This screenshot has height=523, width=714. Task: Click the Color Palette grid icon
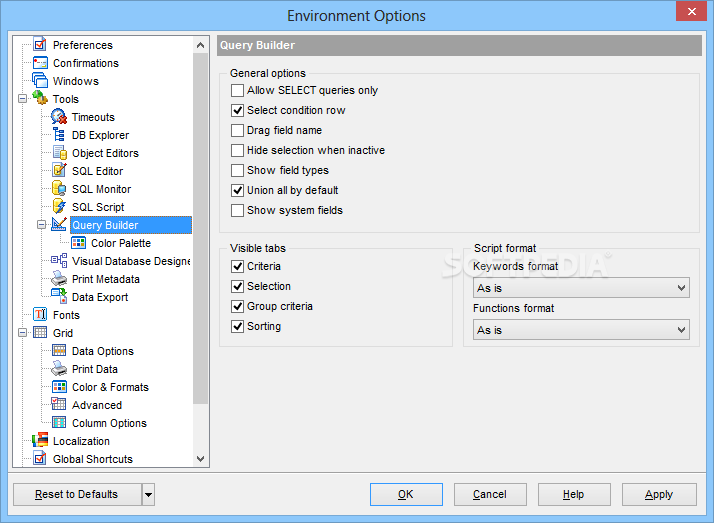(78, 243)
